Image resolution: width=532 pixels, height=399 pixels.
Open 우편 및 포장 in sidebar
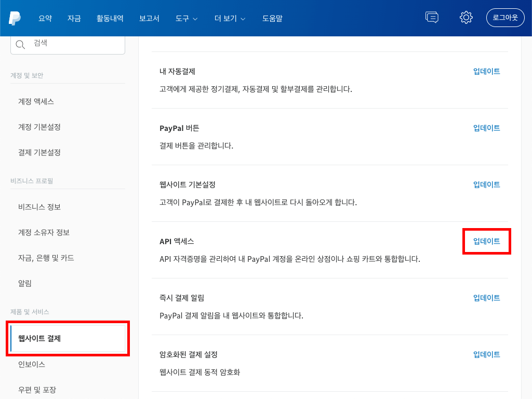point(37,390)
